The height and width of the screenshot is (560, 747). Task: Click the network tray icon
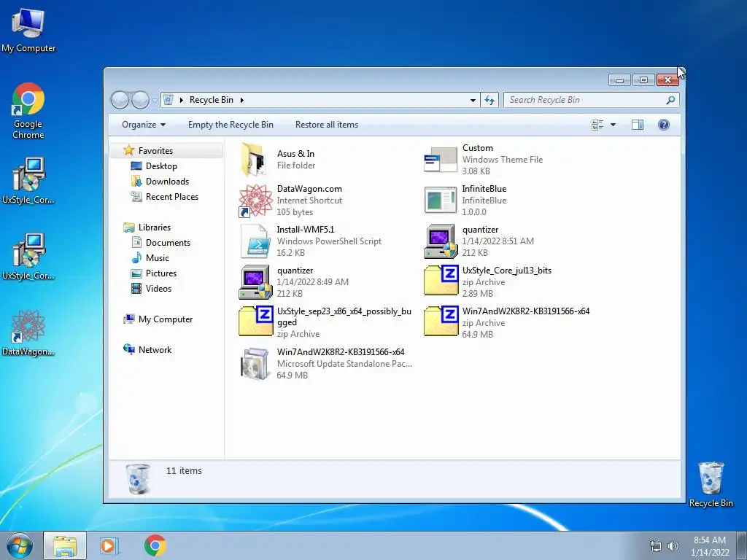click(656, 546)
